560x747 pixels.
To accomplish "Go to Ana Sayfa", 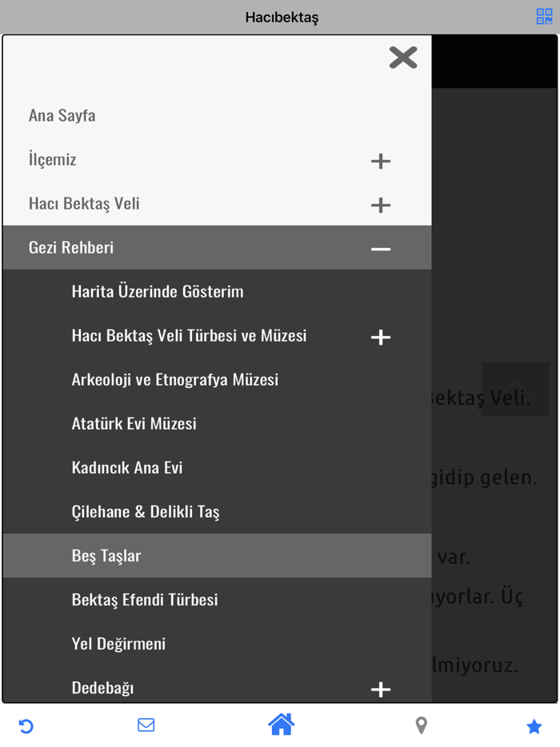I will (x=62, y=115).
